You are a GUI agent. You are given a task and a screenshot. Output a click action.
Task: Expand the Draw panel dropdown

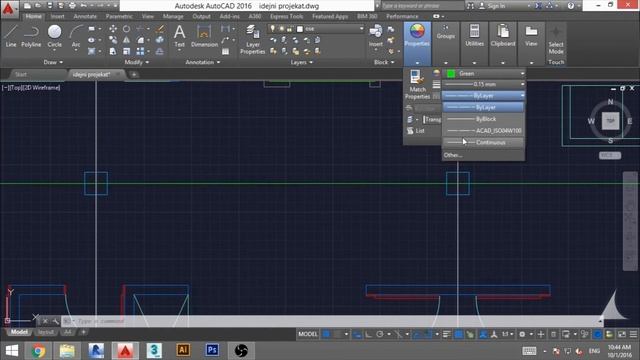tap(53, 62)
